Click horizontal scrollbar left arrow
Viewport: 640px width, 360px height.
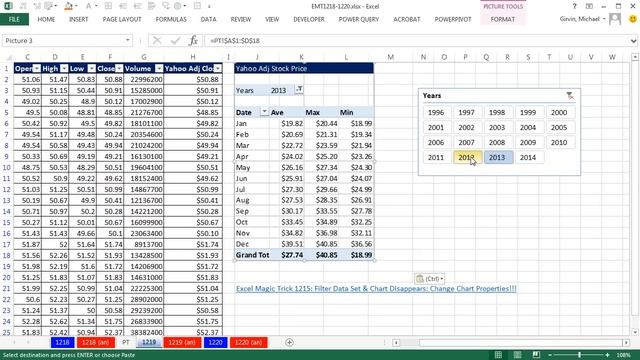[x=396, y=342]
